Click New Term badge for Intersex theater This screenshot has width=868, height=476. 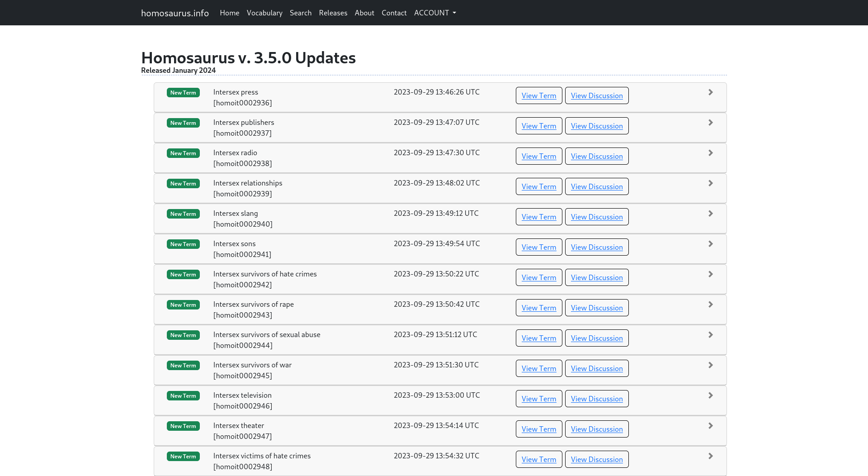[x=183, y=426]
